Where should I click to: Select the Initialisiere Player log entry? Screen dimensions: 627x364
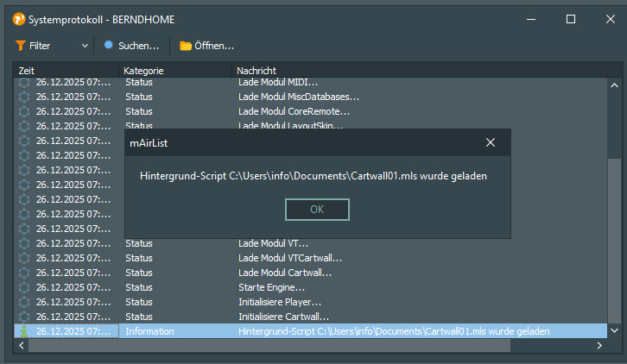[x=280, y=302]
